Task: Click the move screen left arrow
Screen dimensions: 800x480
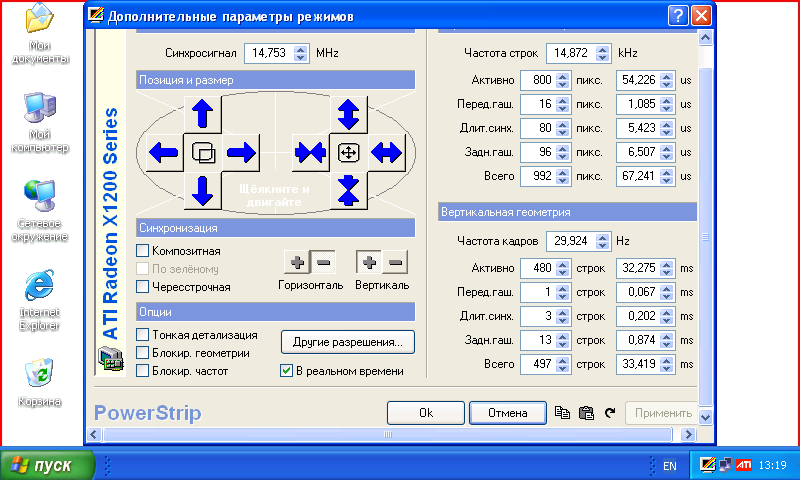Action: tap(162, 152)
